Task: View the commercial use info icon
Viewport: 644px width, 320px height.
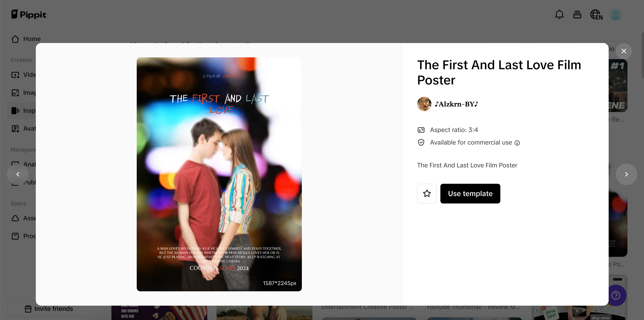Action: (x=517, y=143)
